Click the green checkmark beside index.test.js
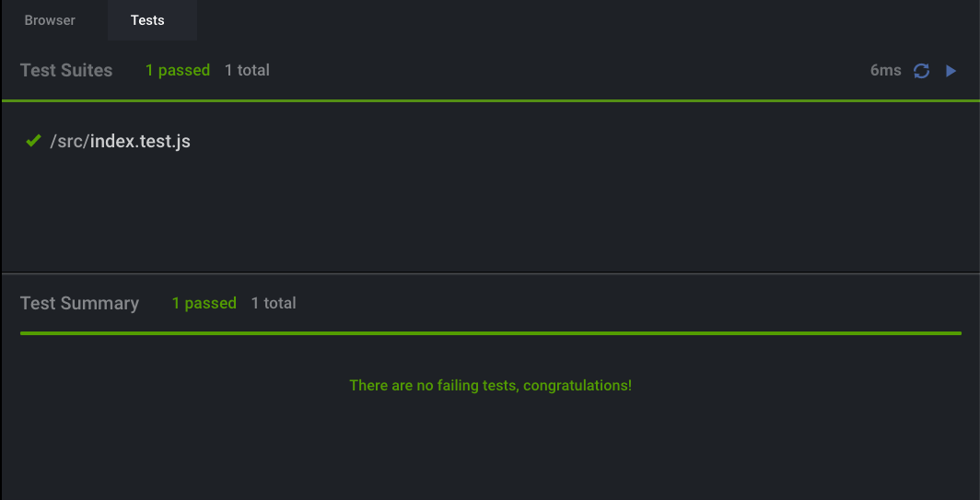The image size is (980, 500). pyautogui.click(x=33, y=141)
